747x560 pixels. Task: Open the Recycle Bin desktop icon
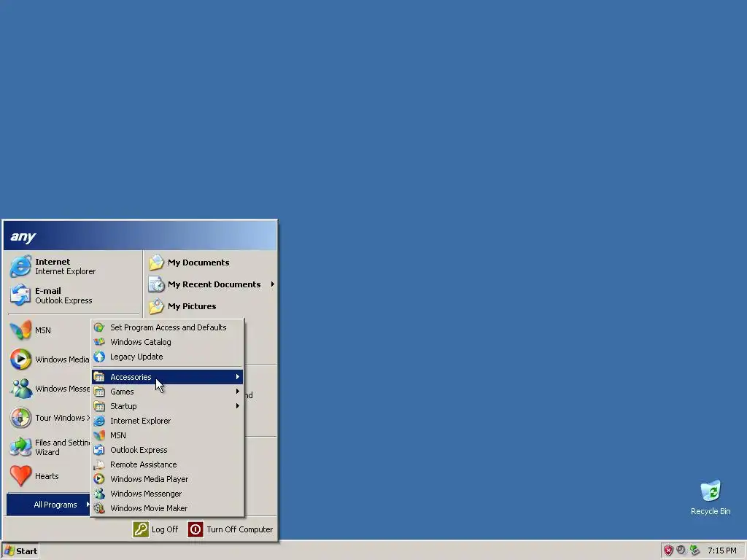[711, 491]
